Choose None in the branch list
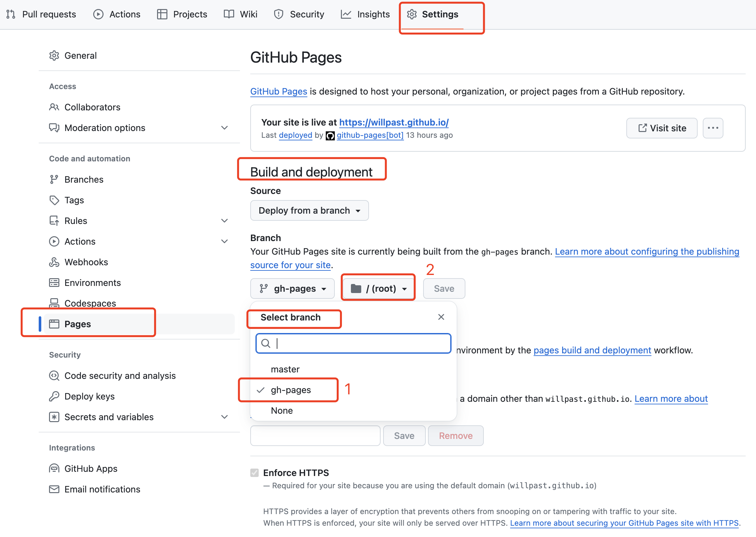Image resolution: width=756 pixels, height=537 pixels. 282,411
